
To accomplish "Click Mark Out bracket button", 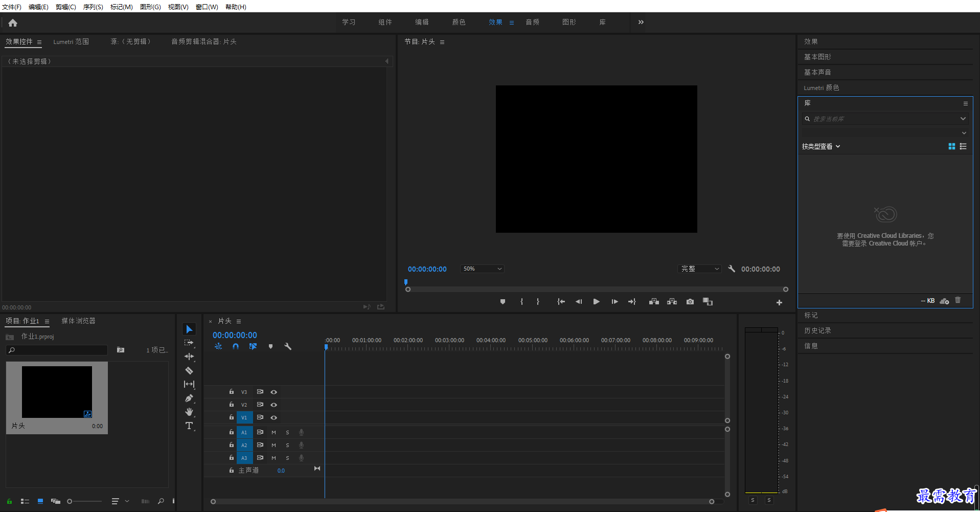I will pyautogui.click(x=538, y=302).
